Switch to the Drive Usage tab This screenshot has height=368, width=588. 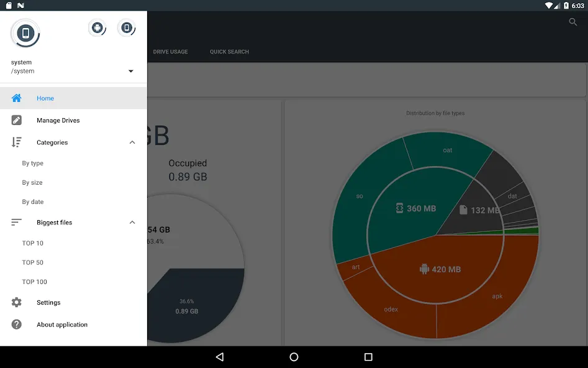tap(170, 52)
